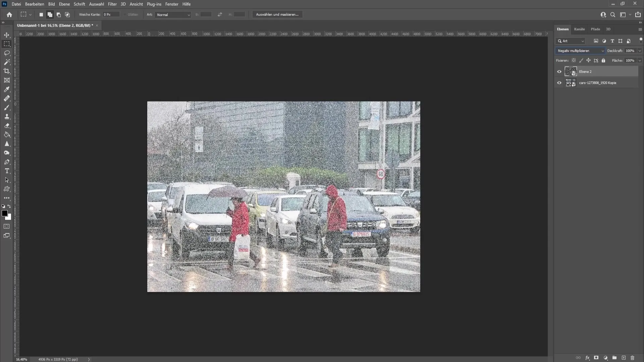Toggle visibility of Ebene 2 layer
Viewport: 644px width, 362px height.
coord(559,72)
